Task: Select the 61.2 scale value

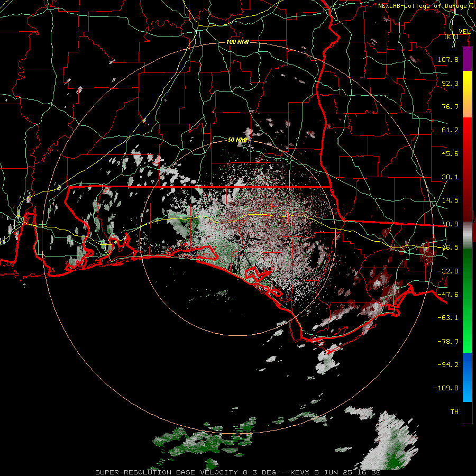Action: (450, 130)
